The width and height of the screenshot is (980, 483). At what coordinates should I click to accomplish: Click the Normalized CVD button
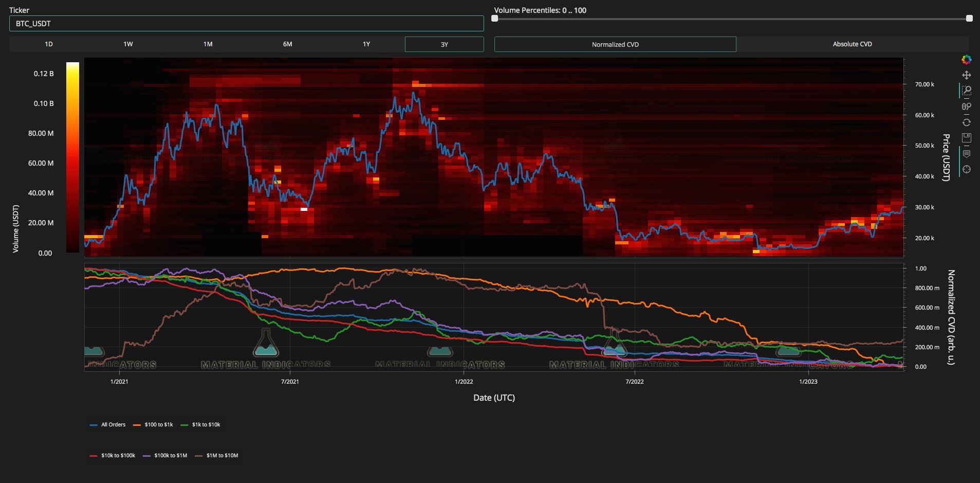point(615,44)
